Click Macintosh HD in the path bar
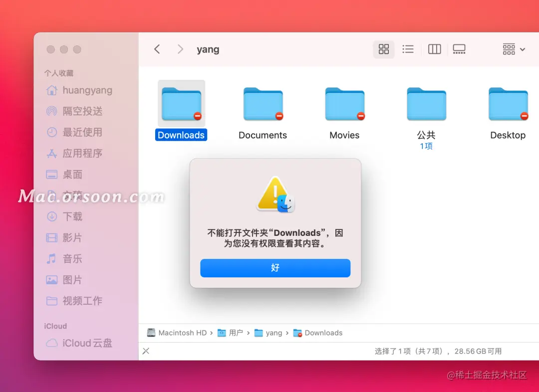This screenshot has width=539, height=392. tap(177, 333)
